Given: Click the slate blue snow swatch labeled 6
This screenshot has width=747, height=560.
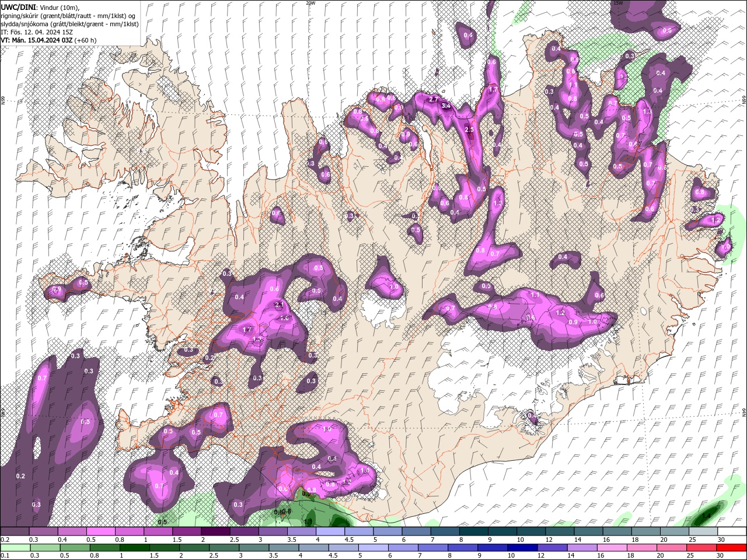Looking at the screenshot, I should point(417,531).
